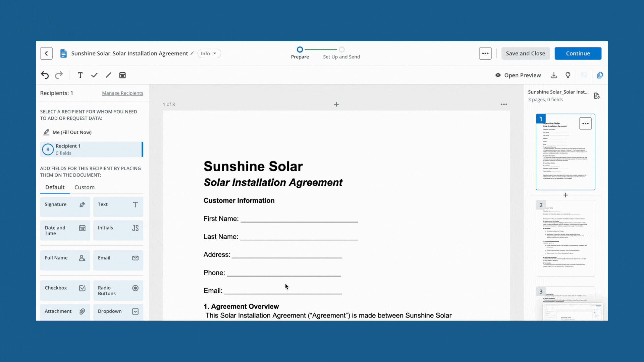
Task: Choose the Radio Buttons field
Action: pyautogui.click(x=118, y=290)
